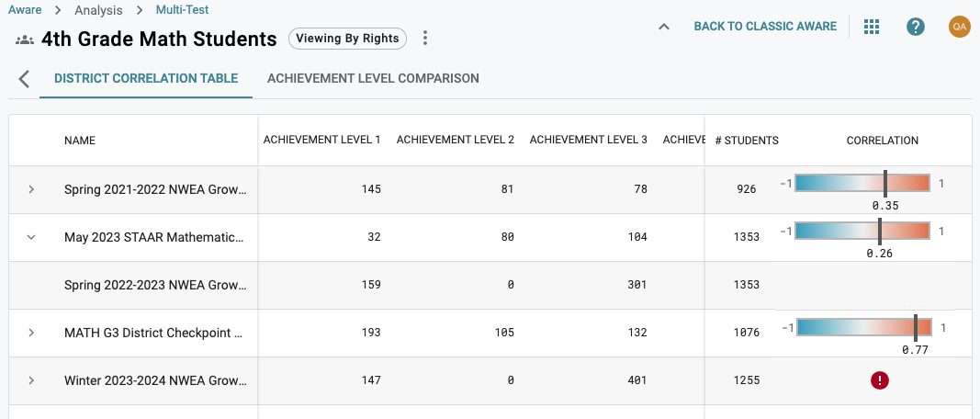Viewport: 980px width, 419px height.
Task: Click the 301 Achievement Level 3 cell
Action: [x=636, y=285]
